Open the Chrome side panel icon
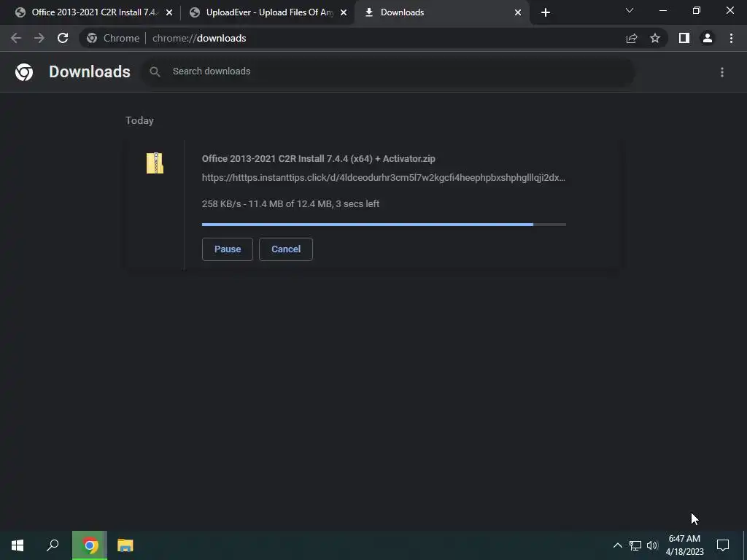 coord(684,38)
